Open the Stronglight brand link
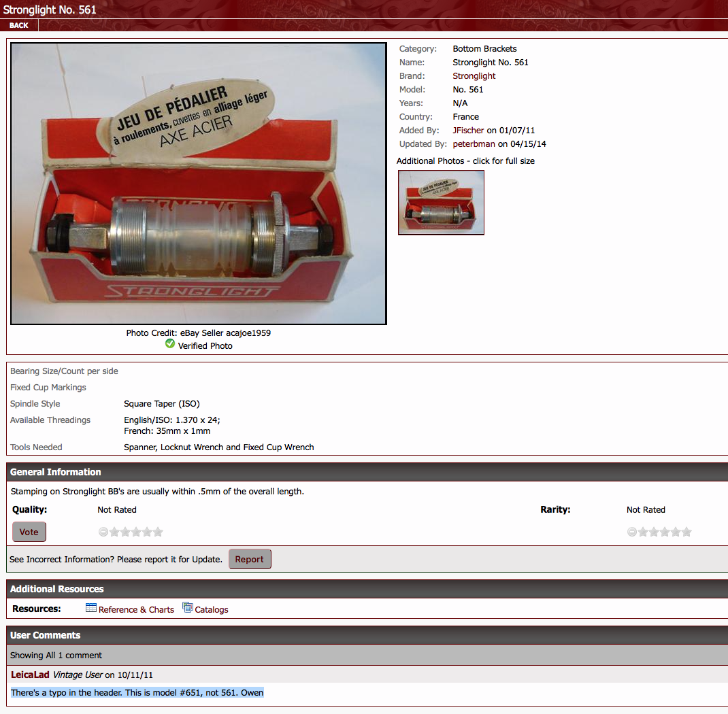Screen dimensions: 728x714 click(x=474, y=75)
